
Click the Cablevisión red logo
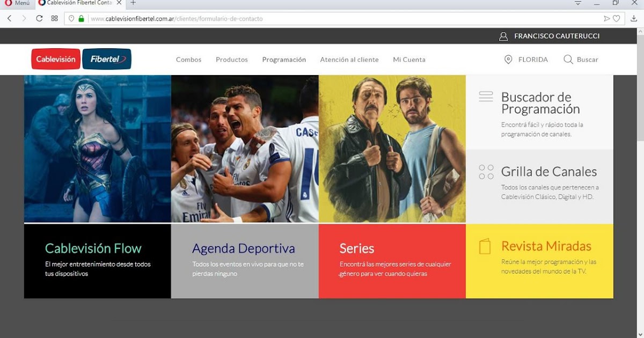[56, 60]
